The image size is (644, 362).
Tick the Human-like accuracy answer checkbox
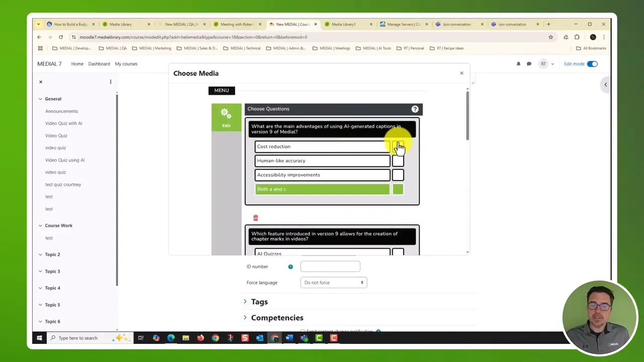(x=398, y=161)
